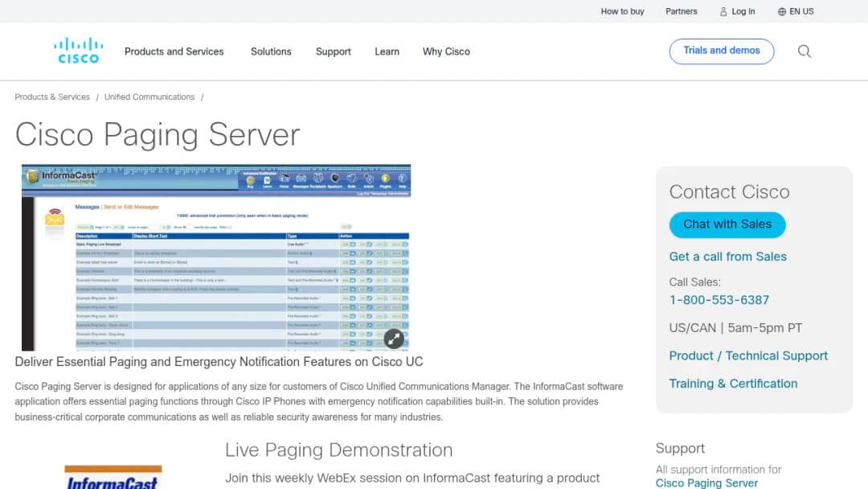
Task: Open Training & Certification link
Action: (733, 383)
